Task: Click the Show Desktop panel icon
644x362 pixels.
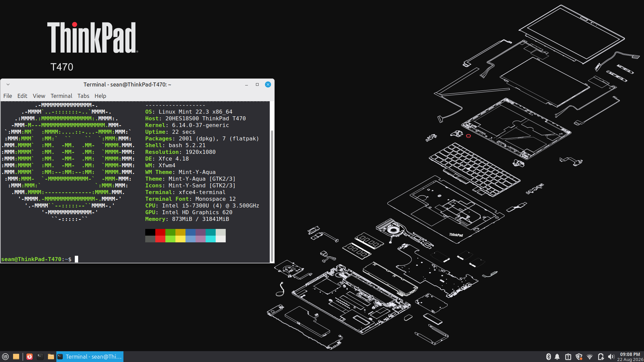Action: (16, 357)
